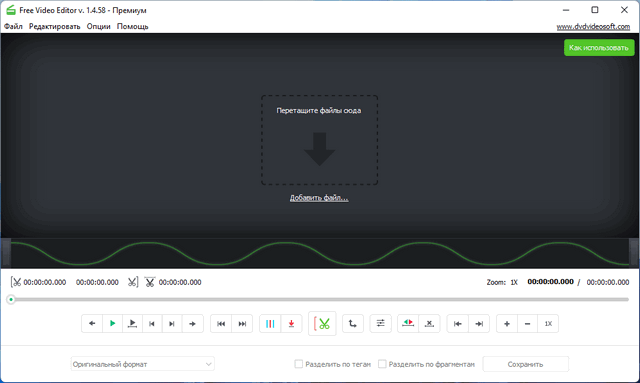
Task: Open the Помощь menu
Action: pyautogui.click(x=133, y=26)
